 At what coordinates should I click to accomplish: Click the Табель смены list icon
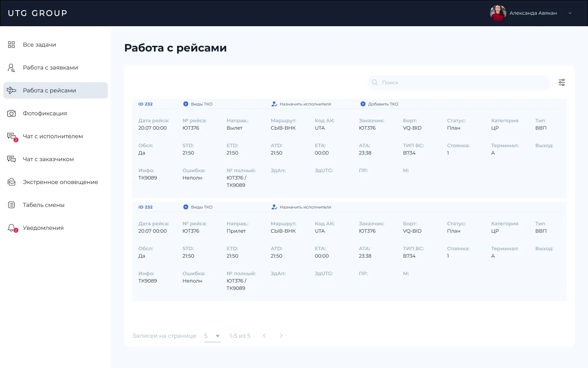tap(11, 205)
